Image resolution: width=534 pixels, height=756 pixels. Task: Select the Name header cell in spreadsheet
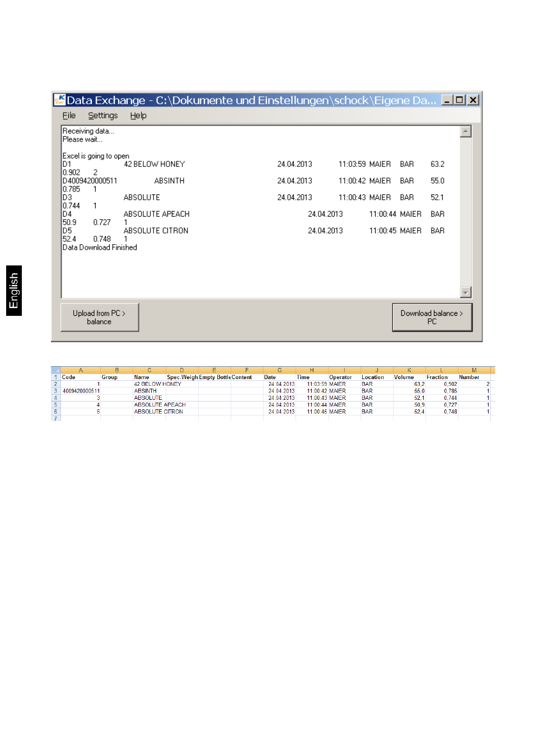click(x=142, y=377)
